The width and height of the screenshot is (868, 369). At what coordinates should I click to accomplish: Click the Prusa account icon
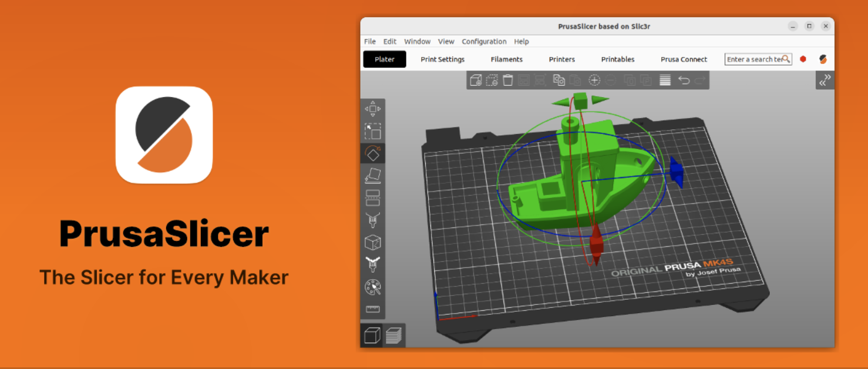pyautogui.click(x=823, y=59)
